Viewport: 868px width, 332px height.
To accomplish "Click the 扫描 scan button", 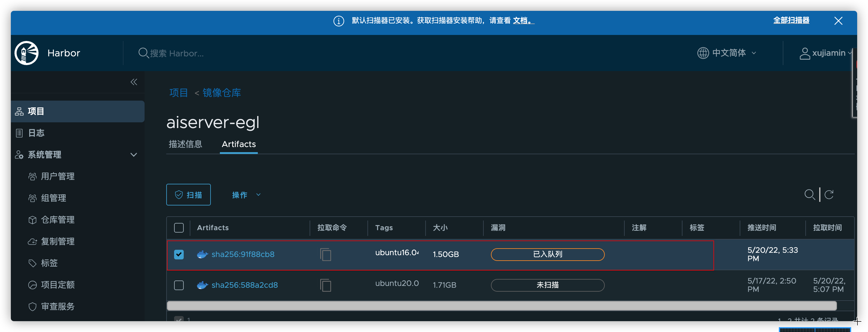I will [x=188, y=195].
